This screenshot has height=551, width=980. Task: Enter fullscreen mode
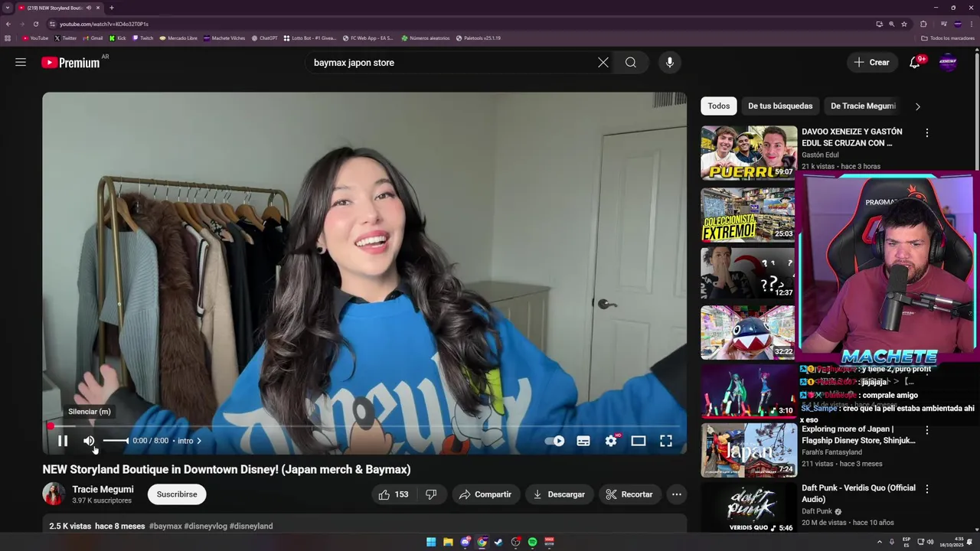tap(666, 441)
